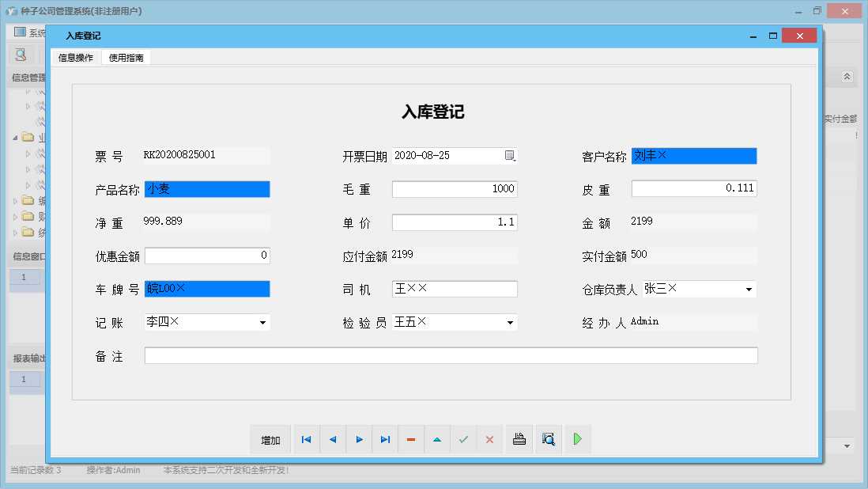Advance to the next record
Screen dimensions: 868x489
358,439
